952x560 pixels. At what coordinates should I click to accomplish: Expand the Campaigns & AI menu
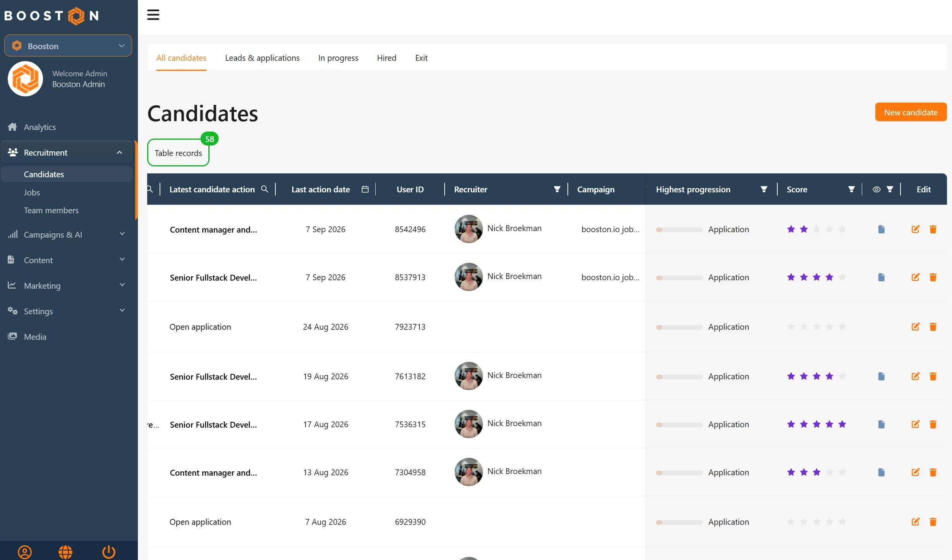pos(67,235)
